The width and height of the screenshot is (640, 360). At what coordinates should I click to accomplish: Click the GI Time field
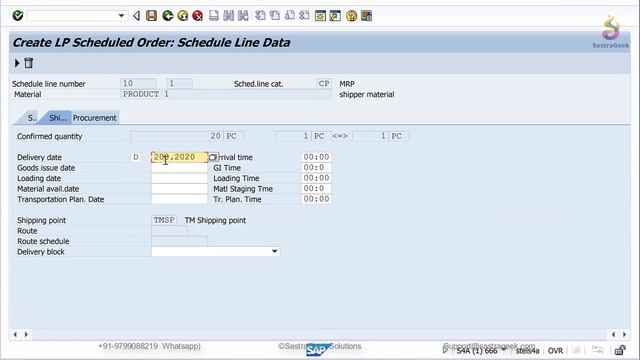tap(316, 168)
